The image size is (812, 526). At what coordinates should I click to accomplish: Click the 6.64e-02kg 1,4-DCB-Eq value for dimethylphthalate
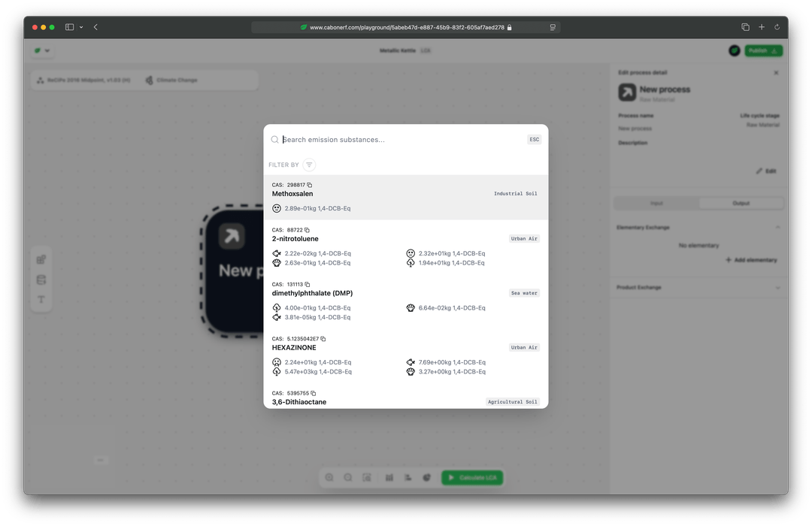coord(452,308)
